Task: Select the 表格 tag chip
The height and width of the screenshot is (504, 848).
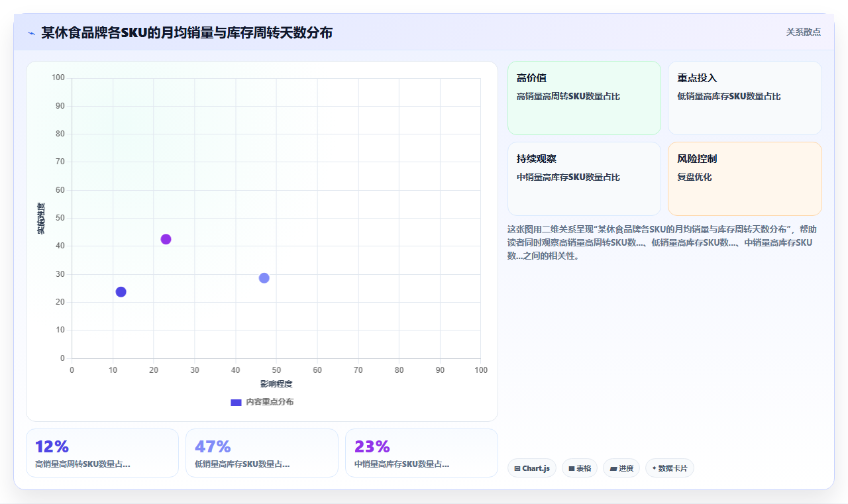Action: point(580,468)
